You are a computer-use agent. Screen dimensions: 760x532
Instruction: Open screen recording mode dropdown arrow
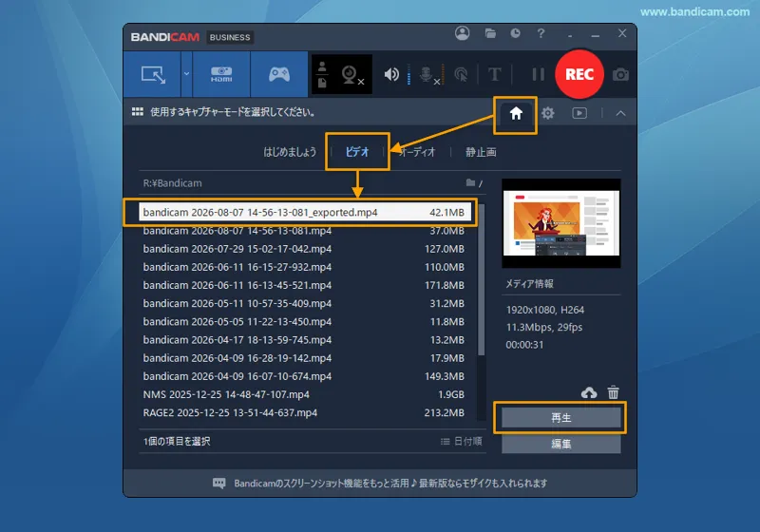tap(186, 74)
